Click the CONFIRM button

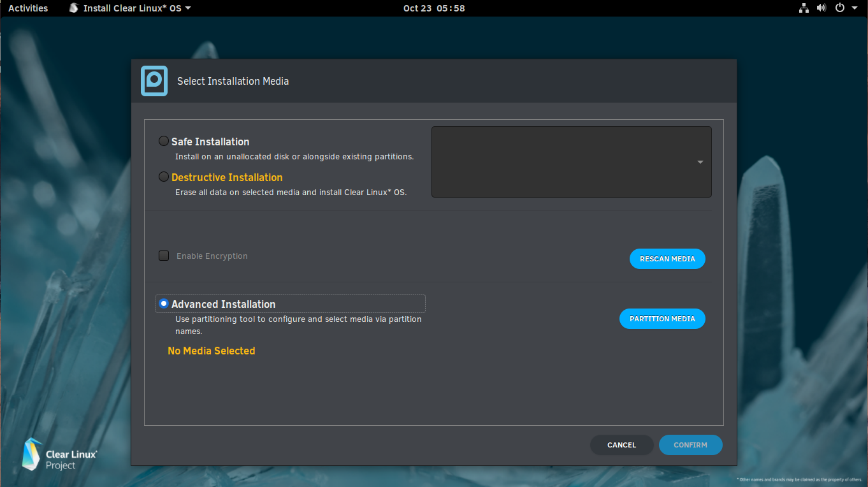(690, 445)
